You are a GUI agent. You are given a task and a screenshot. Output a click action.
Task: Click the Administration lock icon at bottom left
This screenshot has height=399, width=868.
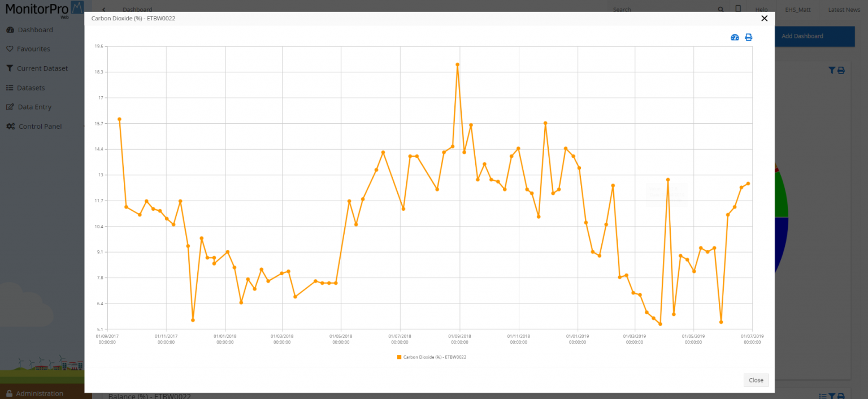click(x=9, y=393)
